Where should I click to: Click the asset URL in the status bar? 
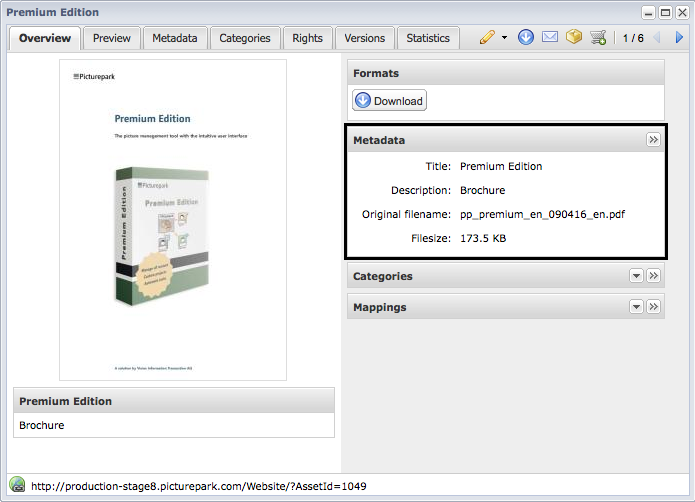(x=199, y=486)
